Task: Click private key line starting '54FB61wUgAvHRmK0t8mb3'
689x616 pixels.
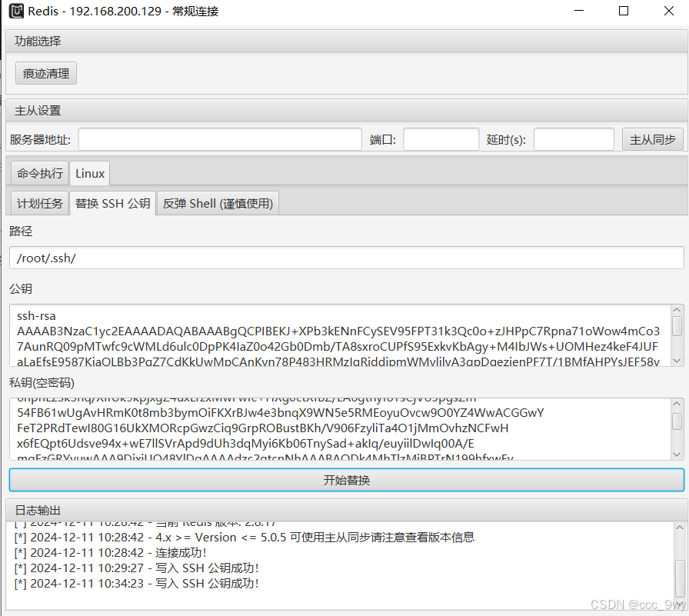Action: (281, 412)
